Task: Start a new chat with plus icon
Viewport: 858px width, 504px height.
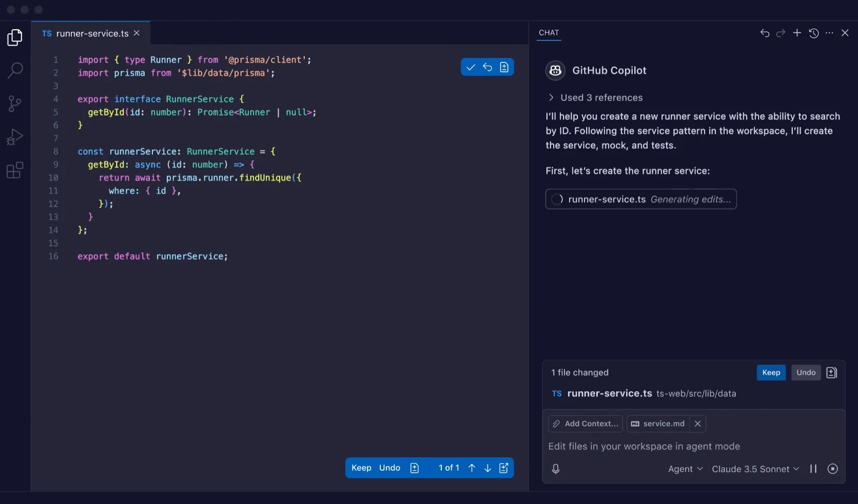Action: (797, 33)
